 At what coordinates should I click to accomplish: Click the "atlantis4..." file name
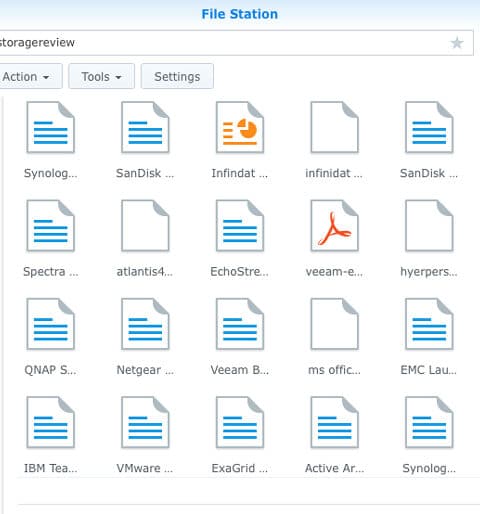(x=145, y=272)
